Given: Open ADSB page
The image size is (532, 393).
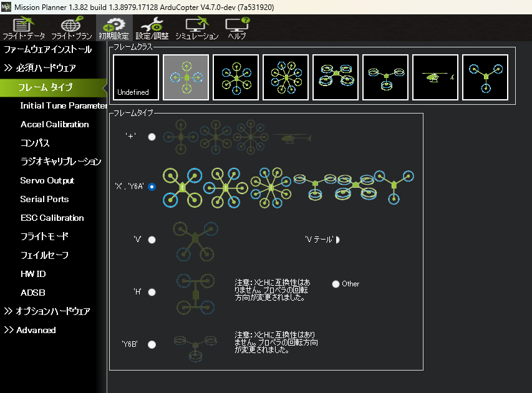Looking at the screenshot, I should click(x=33, y=293).
